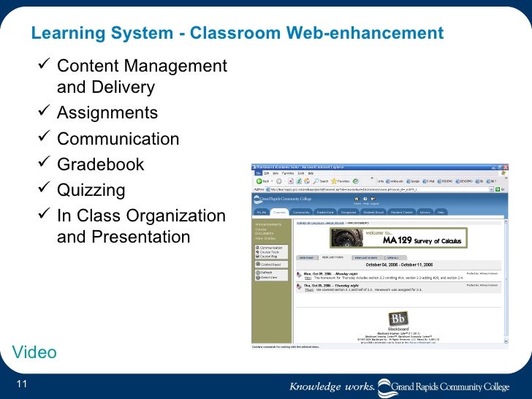Open View Grades in the course sidebar
532x399 pixels.
(265, 238)
